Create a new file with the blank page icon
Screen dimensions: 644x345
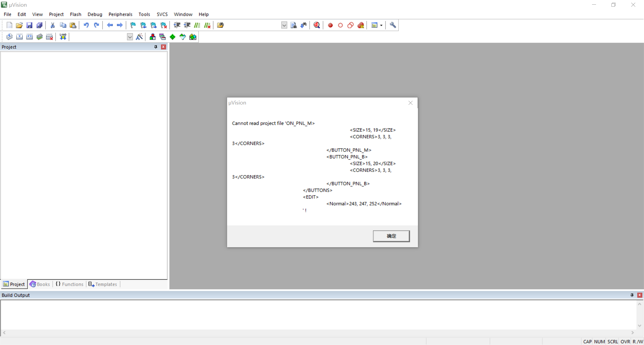tap(9, 25)
